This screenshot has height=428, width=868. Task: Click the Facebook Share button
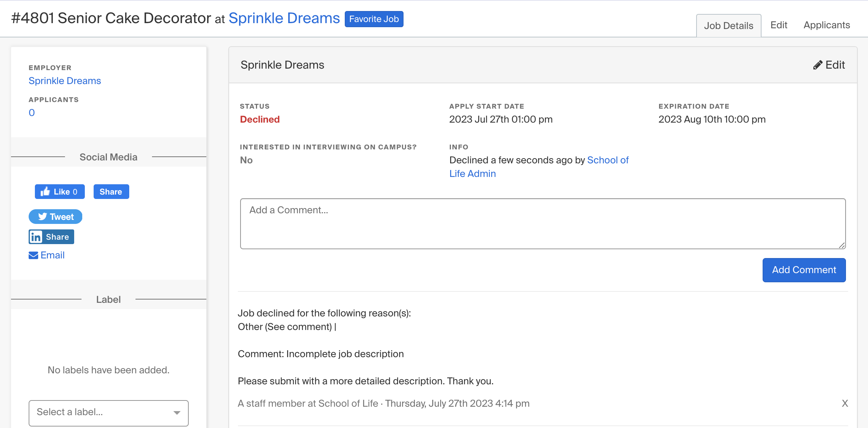tap(111, 192)
